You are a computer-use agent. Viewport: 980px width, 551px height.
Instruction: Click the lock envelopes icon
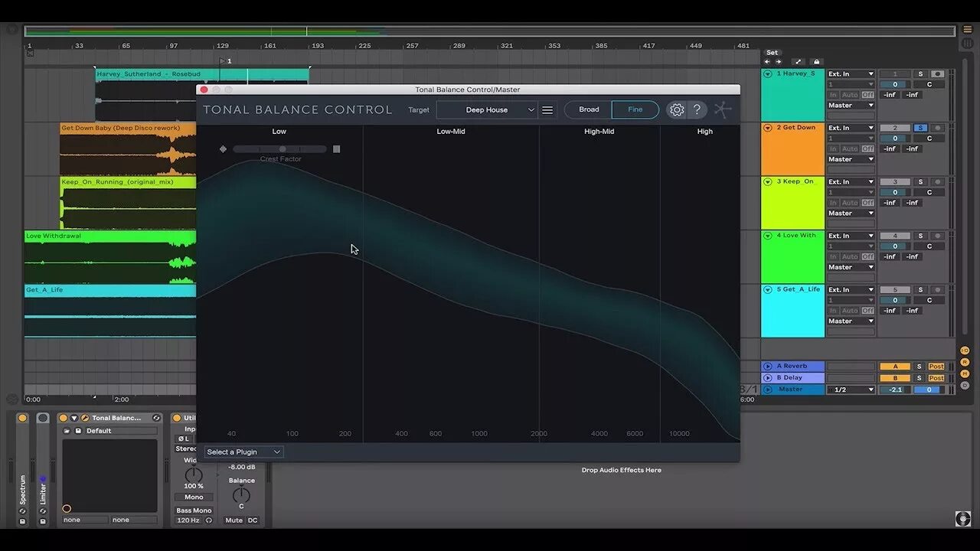816,62
